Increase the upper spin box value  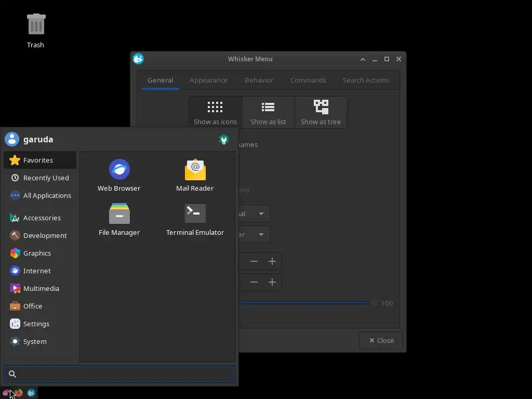coord(272,261)
